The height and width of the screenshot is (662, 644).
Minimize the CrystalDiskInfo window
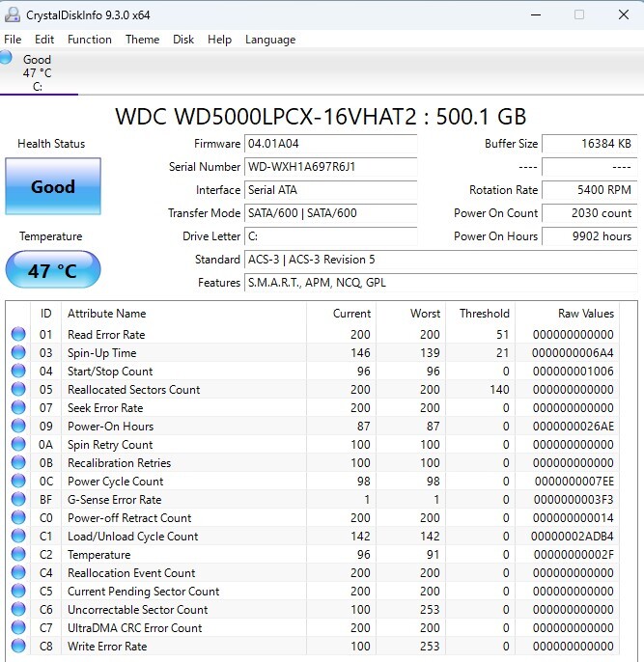[x=536, y=14]
